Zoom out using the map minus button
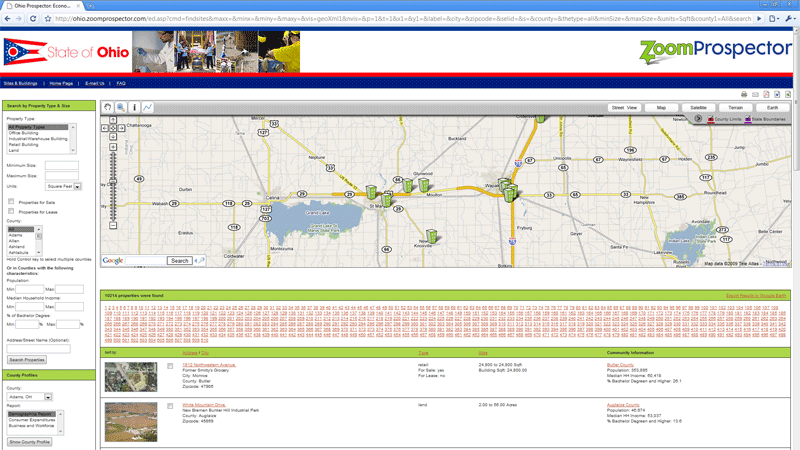The image size is (800, 450). tap(113, 225)
